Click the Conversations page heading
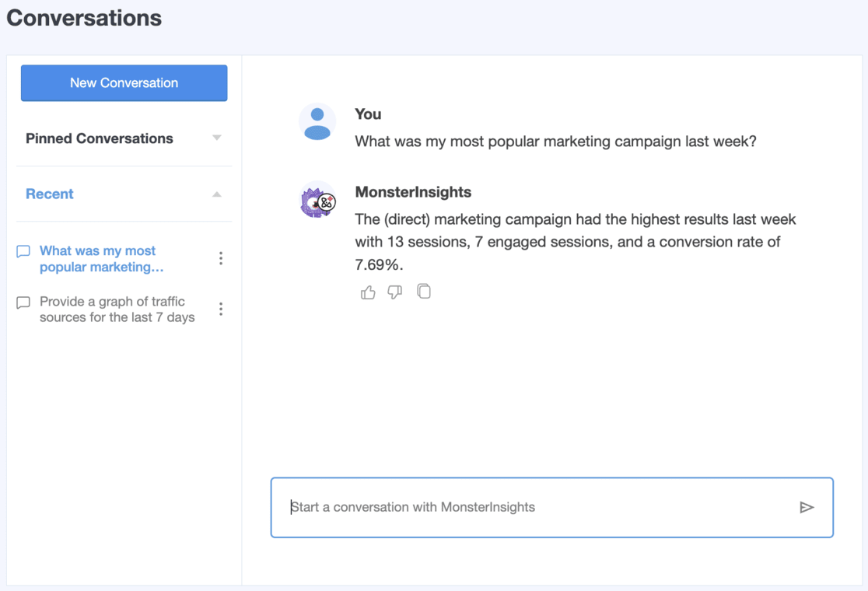This screenshot has width=868, height=591. 83,17
